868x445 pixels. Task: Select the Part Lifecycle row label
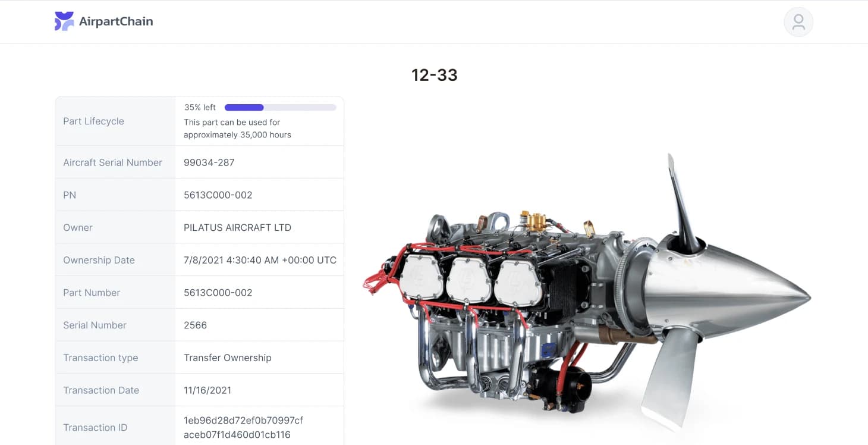(x=93, y=121)
